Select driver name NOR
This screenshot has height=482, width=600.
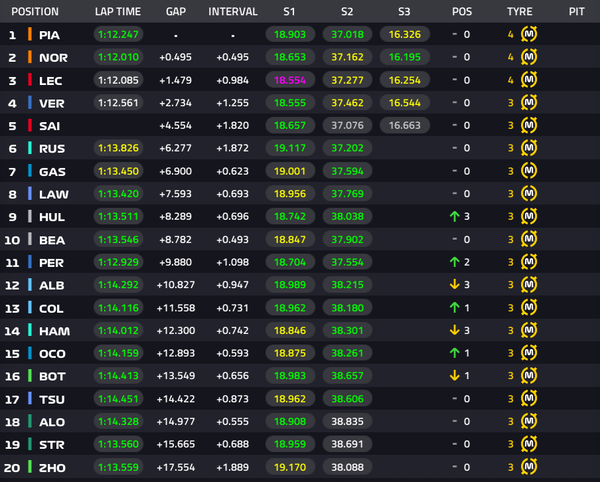[x=54, y=58]
